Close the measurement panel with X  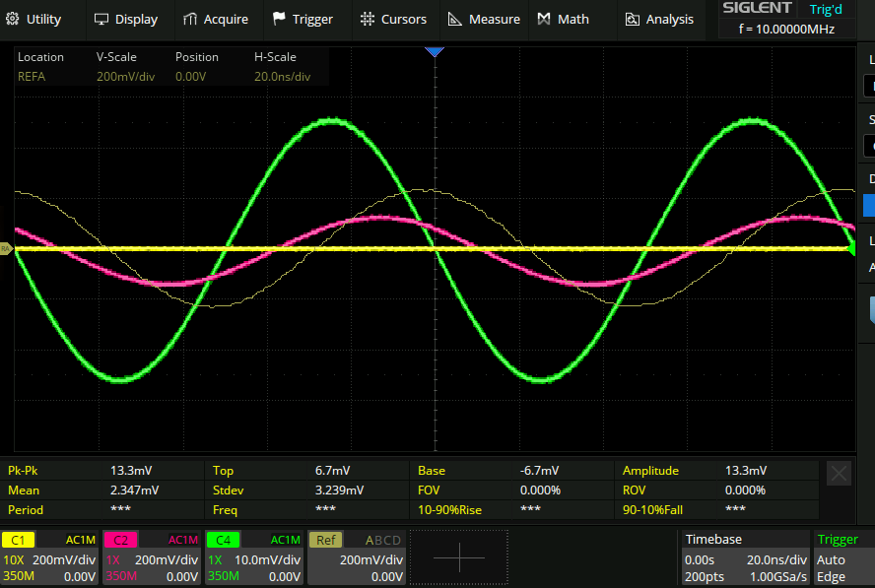(839, 474)
